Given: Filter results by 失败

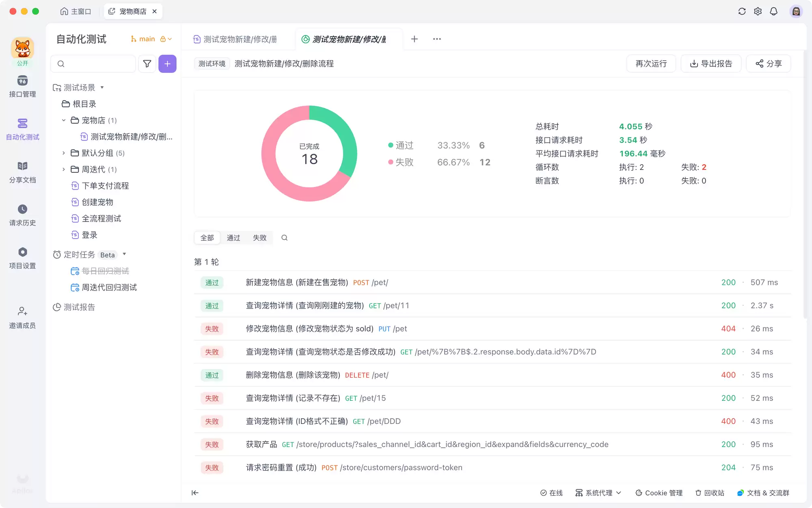Looking at the screenshot, I should click(260, 238).
